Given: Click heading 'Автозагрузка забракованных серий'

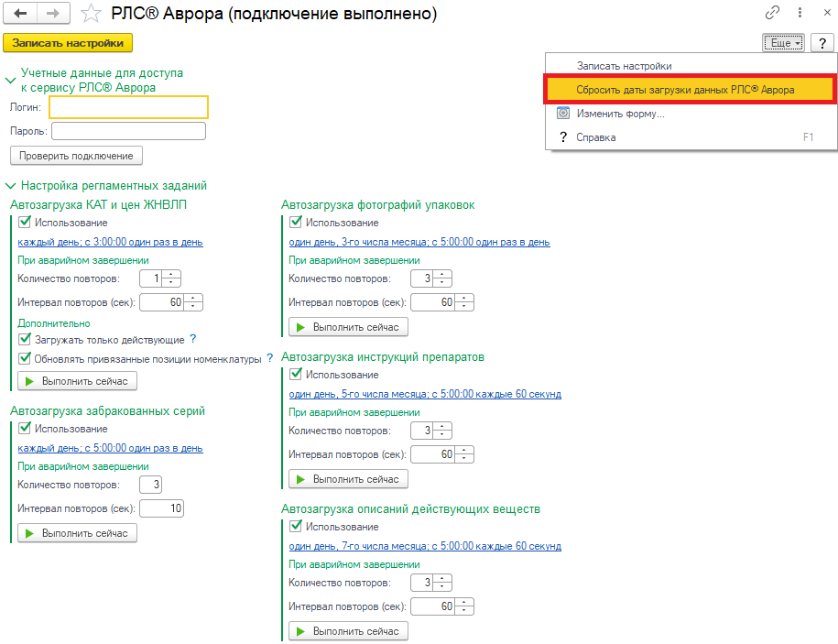Looking at the screenshot, I should (107, 411).
